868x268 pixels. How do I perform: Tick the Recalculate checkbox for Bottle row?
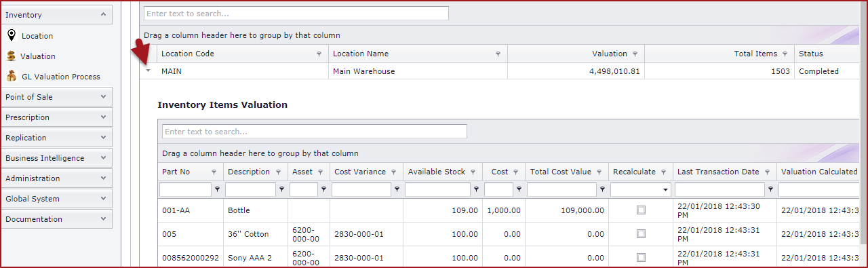click(x=641, y=210)
